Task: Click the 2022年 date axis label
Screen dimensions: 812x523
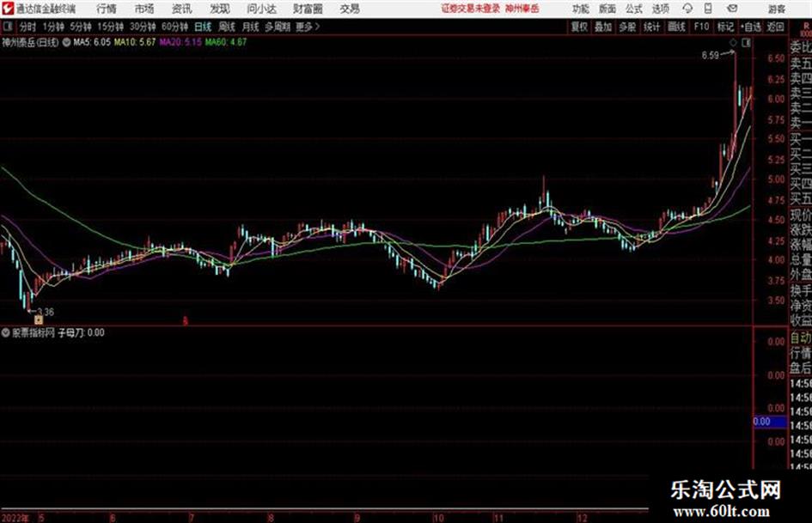Action: tap(15, 518)
